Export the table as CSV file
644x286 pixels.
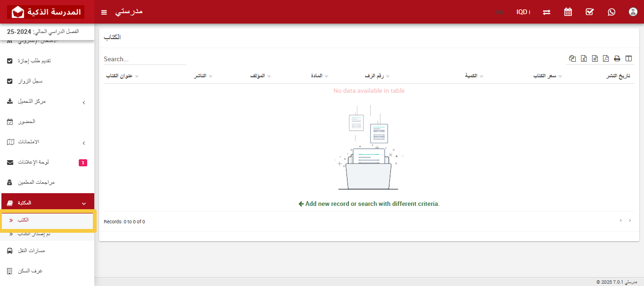(595, 58)
